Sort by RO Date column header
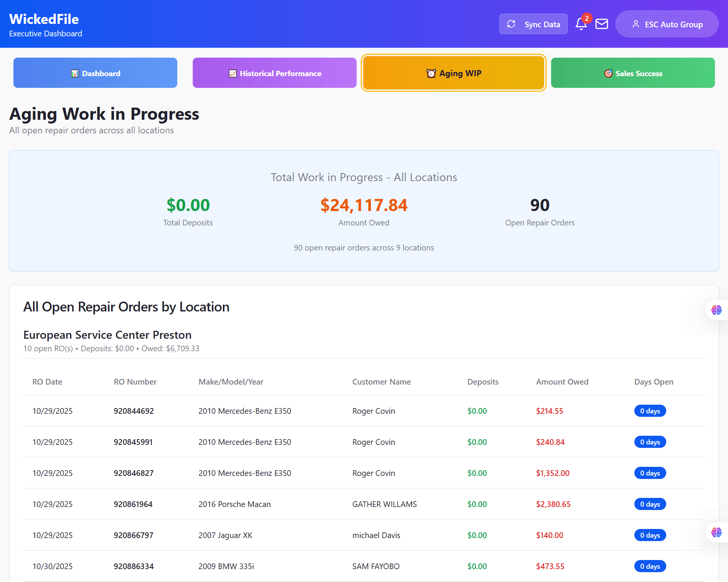Viewport: 728px width, 582px height. [47, 382]
